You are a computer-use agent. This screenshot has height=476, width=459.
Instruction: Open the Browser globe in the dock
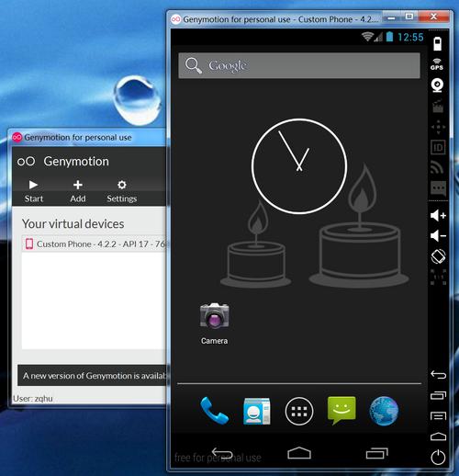point(384,411)
